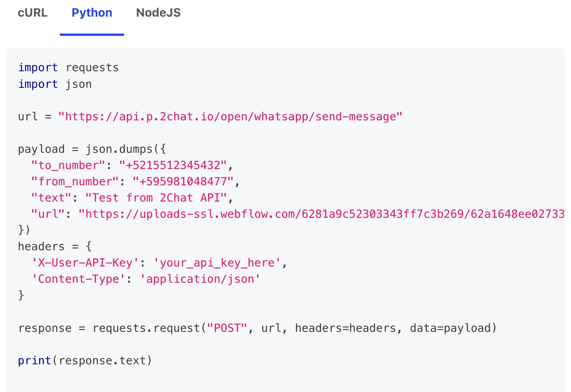The height and width of the screenshot is (392, 571).
Task: Open the NodeJS tab
Action: pyautogui.click(x=158, y=13)
